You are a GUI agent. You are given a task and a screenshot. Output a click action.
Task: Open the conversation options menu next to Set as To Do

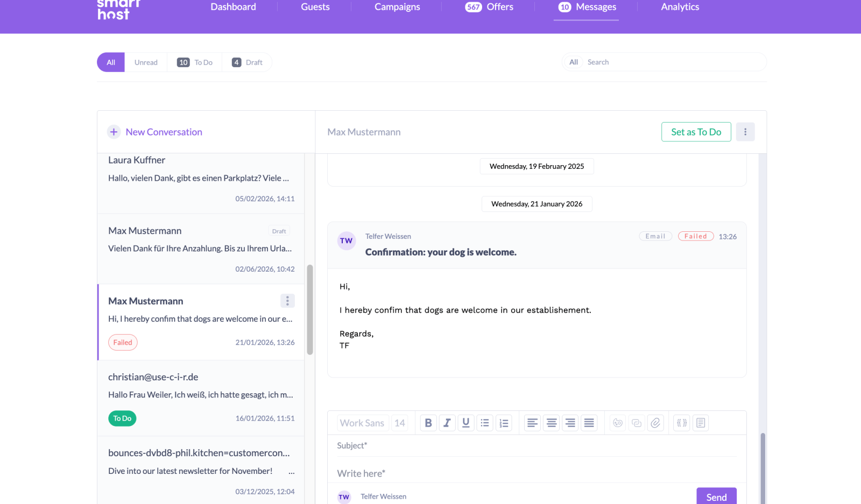coord(745,132)
